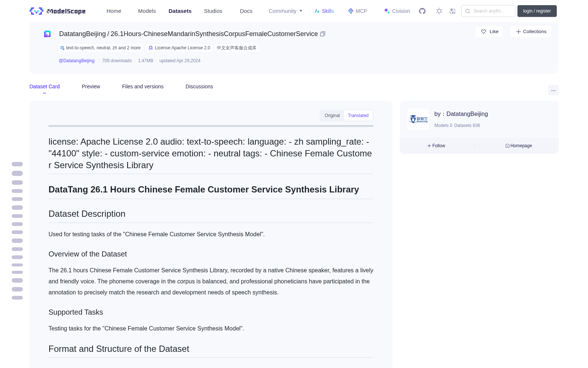This screenshot has height=368, width=588.
Task: Click the "1.47MB" size text
Action: [146, 61]
